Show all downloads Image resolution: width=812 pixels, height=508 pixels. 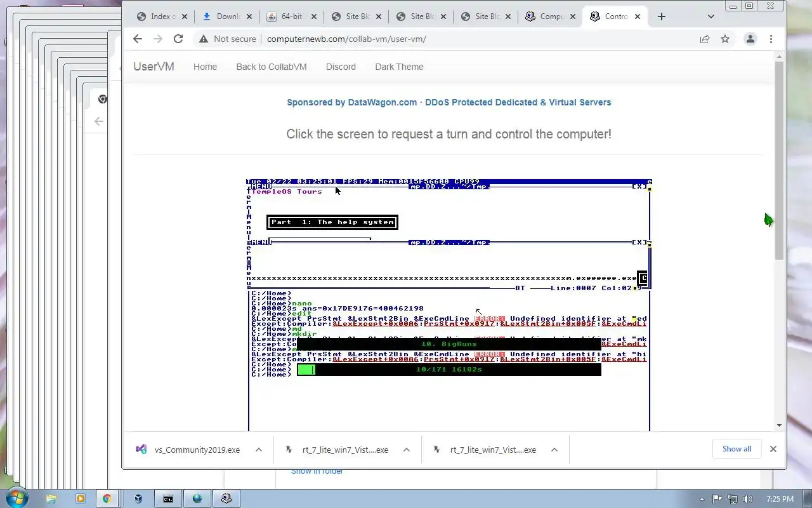point(737,449)
